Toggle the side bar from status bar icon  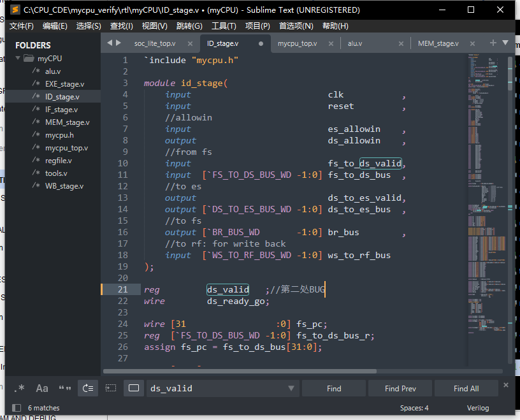coord(17,408)
